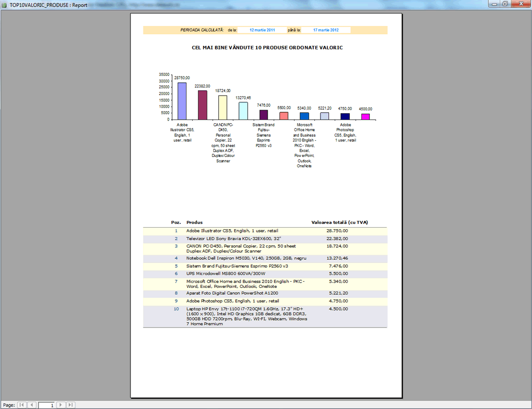Click value 28.750,00 in table

337,231
